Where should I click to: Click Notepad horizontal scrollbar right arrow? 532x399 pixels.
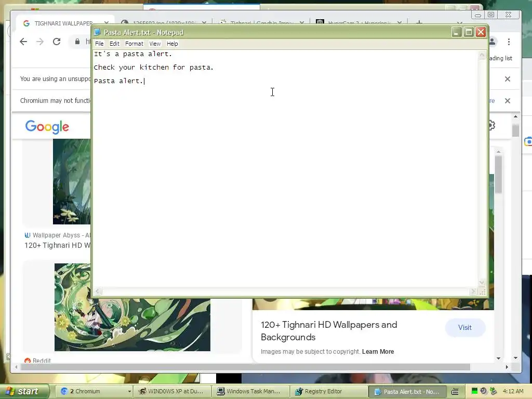pyautogui.click(x=473, y=291)
